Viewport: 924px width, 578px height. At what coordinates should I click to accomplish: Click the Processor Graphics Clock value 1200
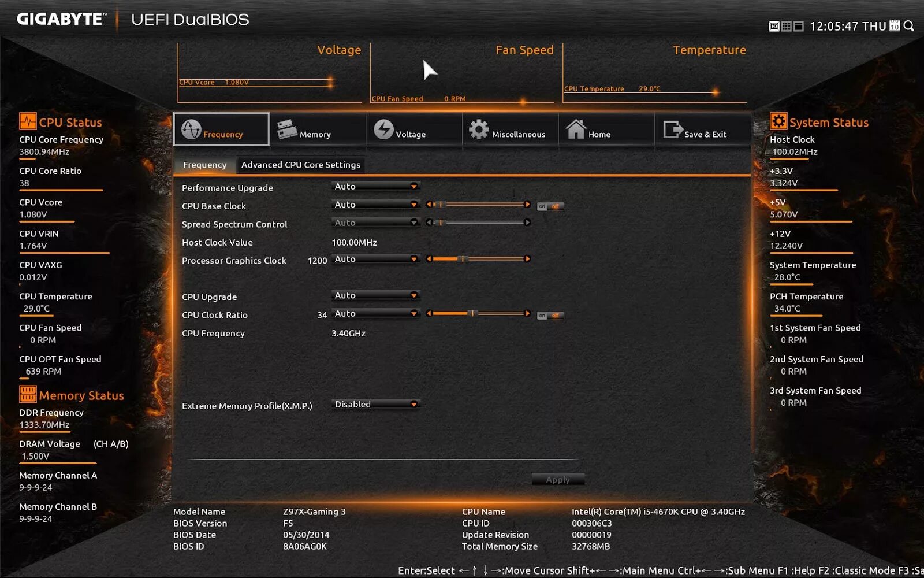tap(317, 261)
